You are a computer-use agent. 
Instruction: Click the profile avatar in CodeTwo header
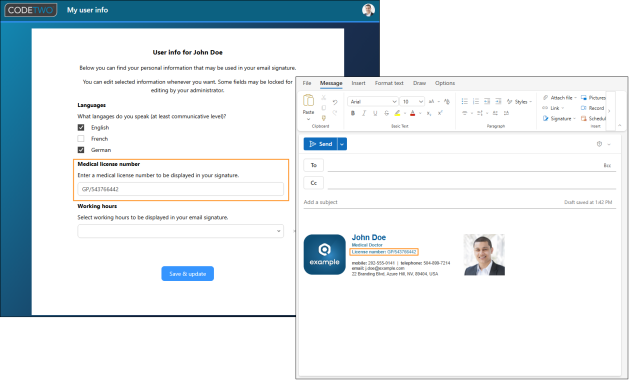(x=368, y=10)
